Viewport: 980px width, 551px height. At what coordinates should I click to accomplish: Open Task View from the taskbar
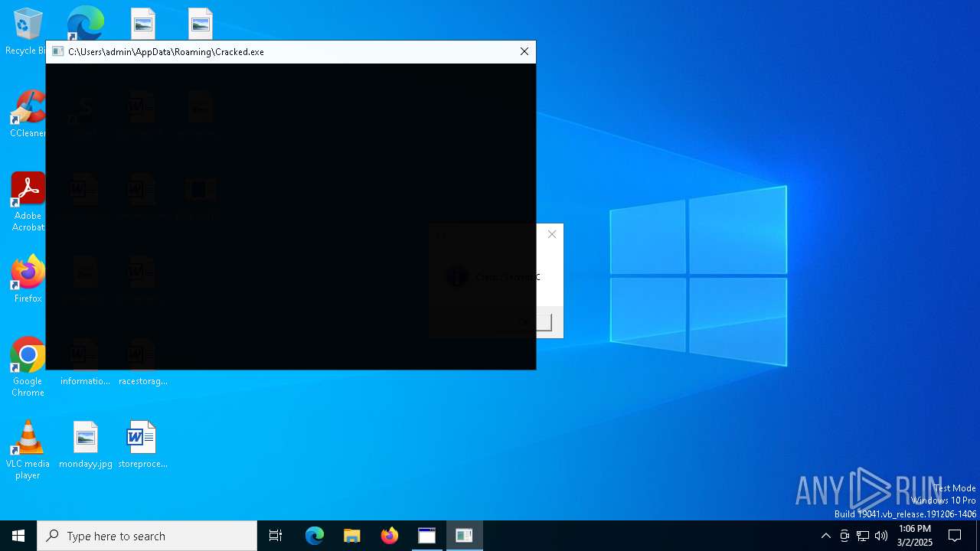pyautogui.click(x=276, y=536)
